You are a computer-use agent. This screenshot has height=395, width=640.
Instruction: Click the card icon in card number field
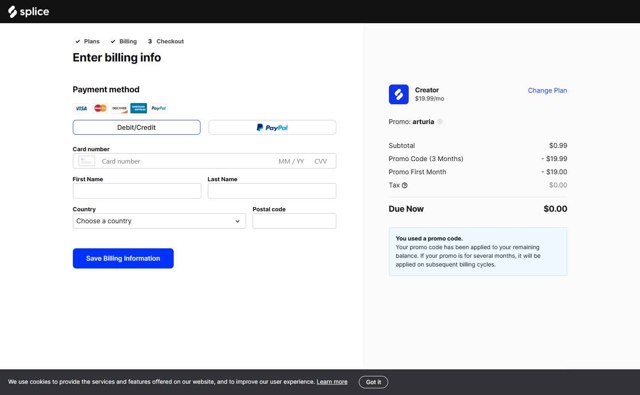click(x=87, y=161)
